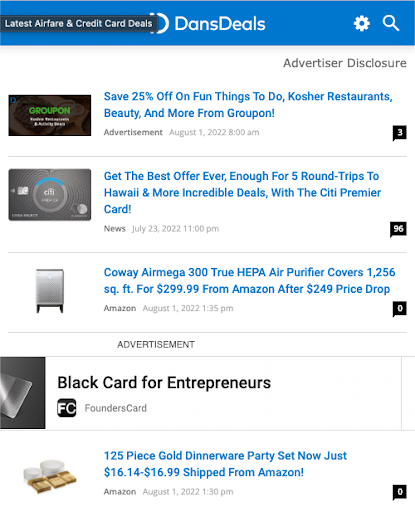Click the 0 comments bubble on Coway post

pos(399,309)
